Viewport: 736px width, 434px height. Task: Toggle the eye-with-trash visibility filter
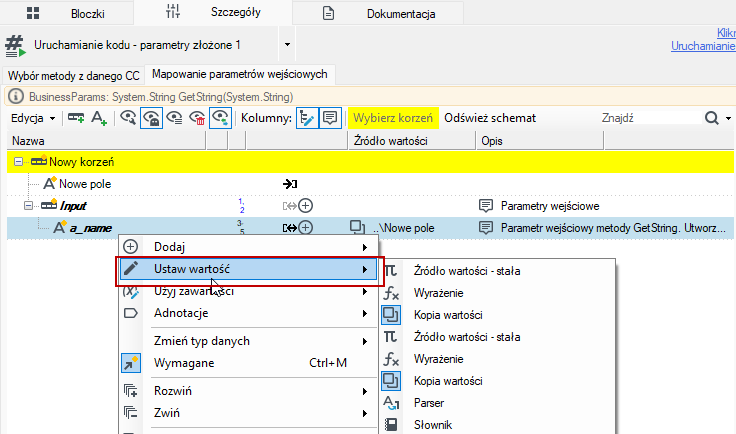pyautogui.click(x=197, y=118)
